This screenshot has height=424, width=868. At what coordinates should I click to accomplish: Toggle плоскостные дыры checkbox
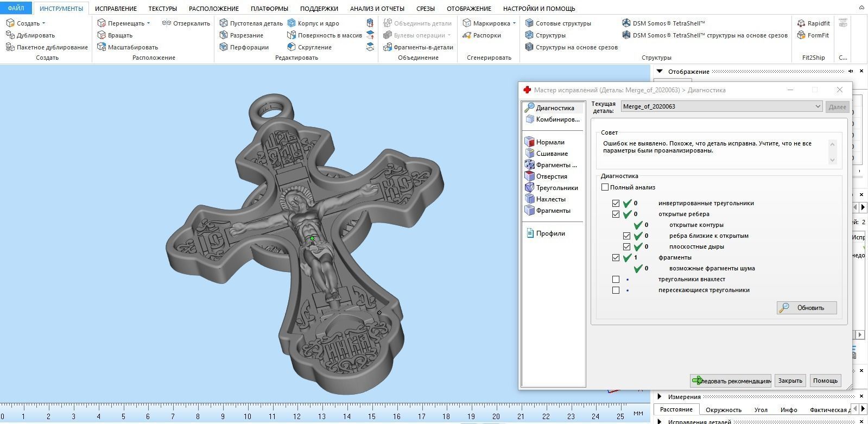click(626, 246)
